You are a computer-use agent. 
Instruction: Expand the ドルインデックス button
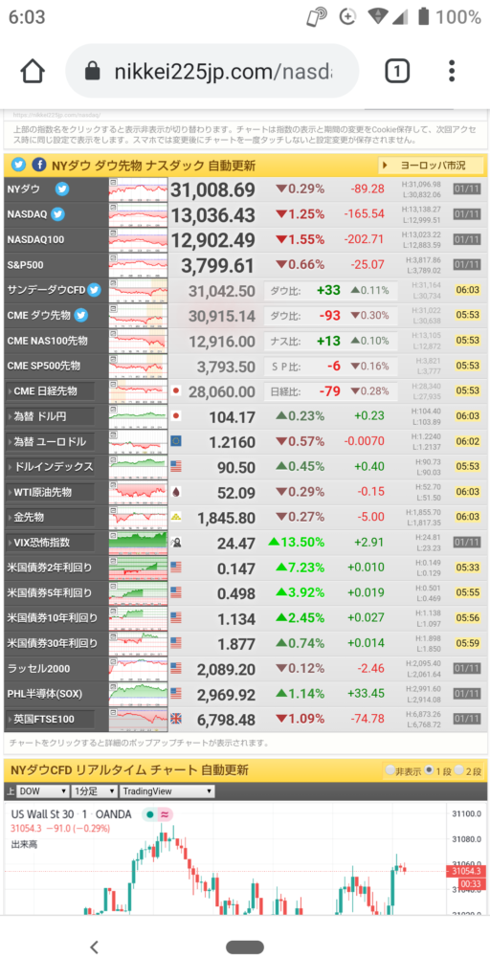tap(50, 467)
